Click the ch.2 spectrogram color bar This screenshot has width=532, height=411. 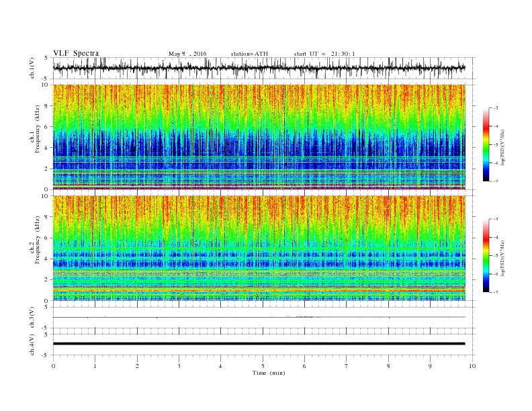[486, 256]
